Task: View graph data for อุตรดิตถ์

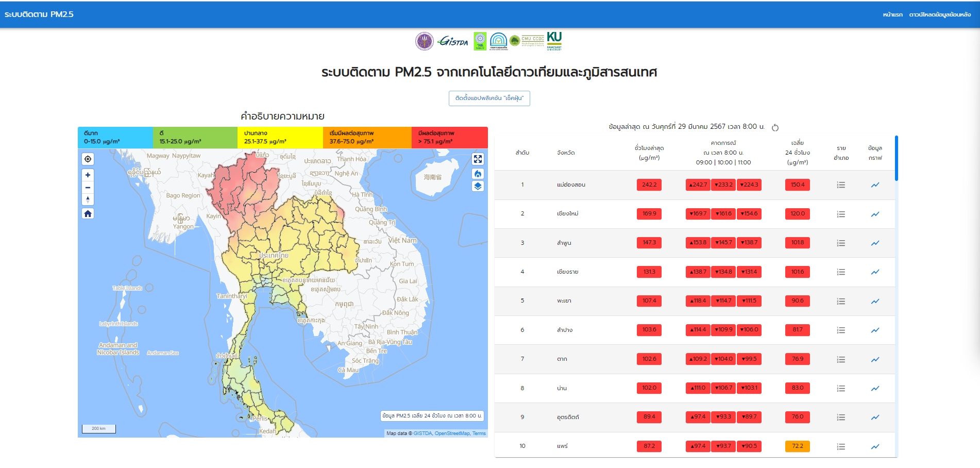Action: [875, 417]
